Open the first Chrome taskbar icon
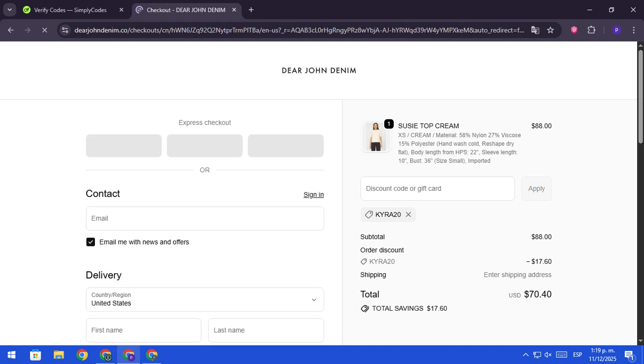The width and height of the screenshot is (644, 364). click(82, 355)
